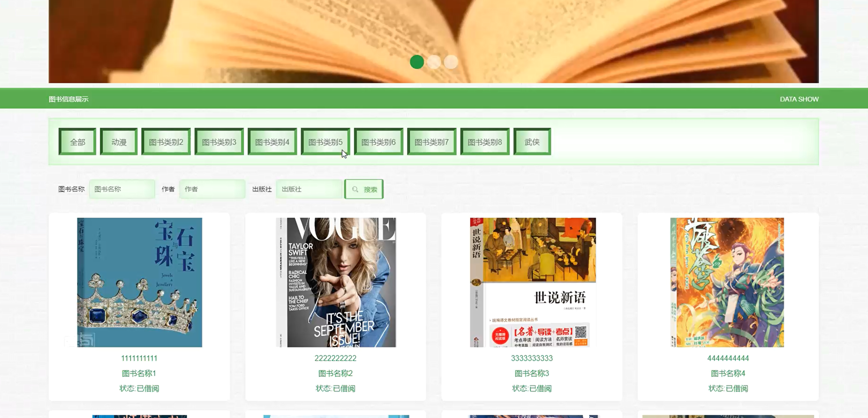Viewport: 868px width, 418px height.
Task: Click the book number 1111111111
Action: click(x=139, y=358)
